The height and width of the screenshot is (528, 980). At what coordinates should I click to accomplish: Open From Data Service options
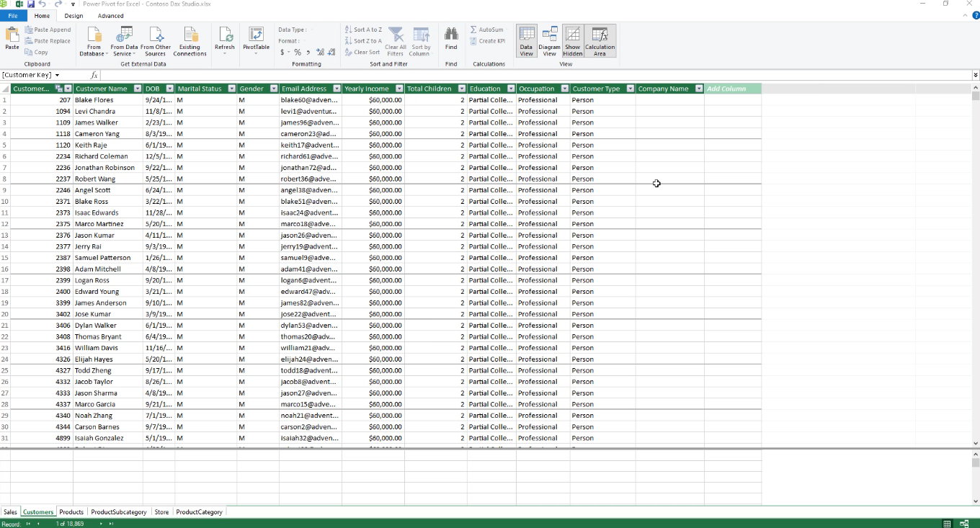[x=125, y=42]
